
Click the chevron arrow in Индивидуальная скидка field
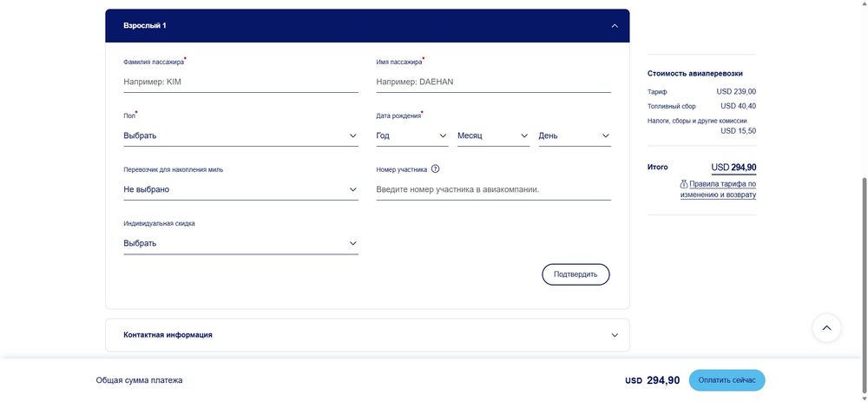352,243
